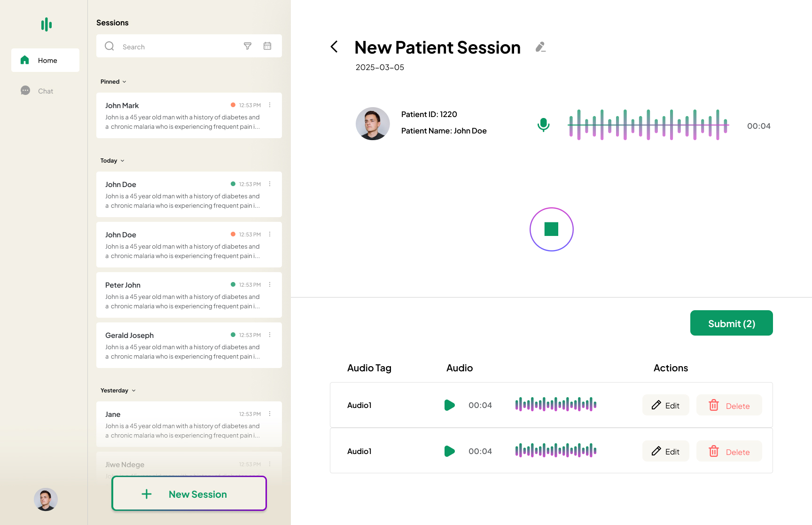812x525 pixels.
Task: Edit session title with pencil icon
Action: click(x=540, y=47)
